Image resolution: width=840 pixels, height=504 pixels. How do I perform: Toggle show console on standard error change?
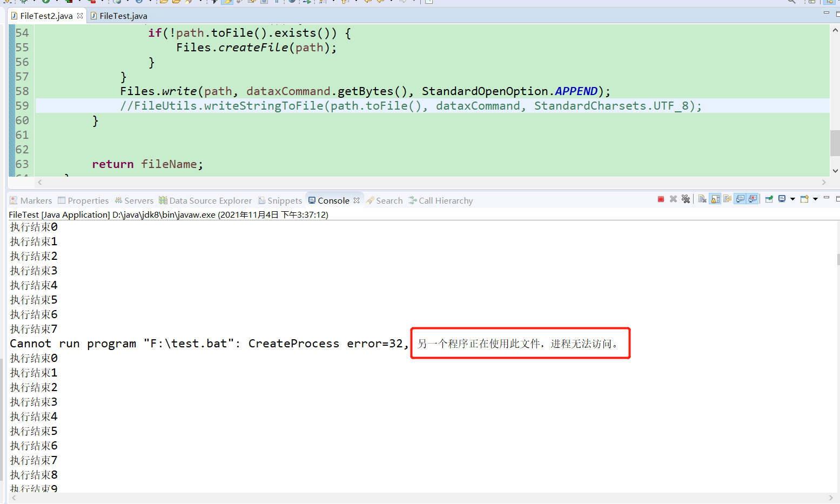[x=752, y=199]
